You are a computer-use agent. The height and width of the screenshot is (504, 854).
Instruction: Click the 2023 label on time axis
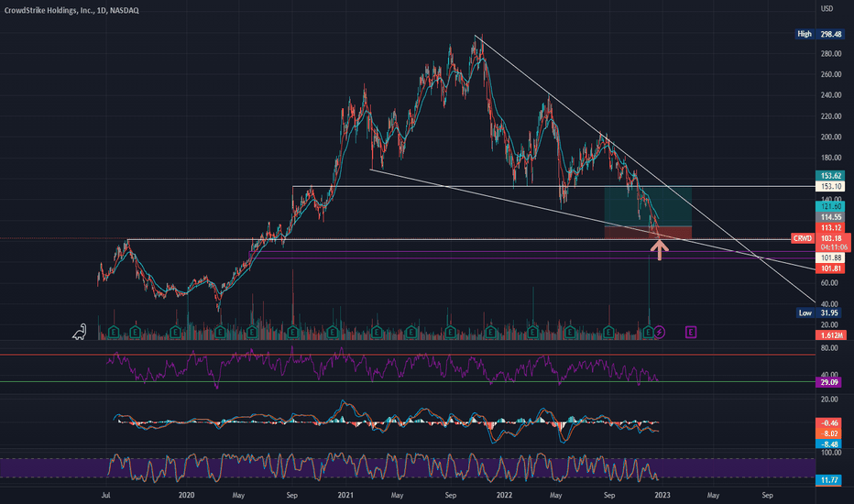click(x=662, y=495)
